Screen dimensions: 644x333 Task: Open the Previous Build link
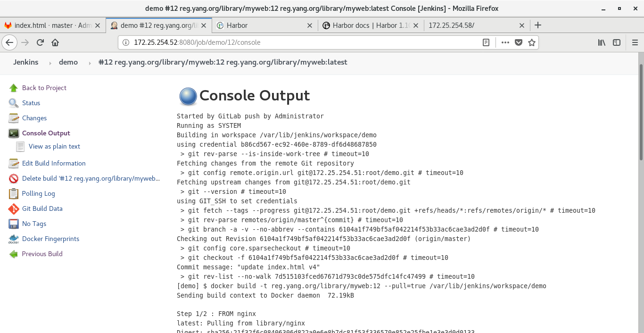pyautogui.click(x=42, y=254)
